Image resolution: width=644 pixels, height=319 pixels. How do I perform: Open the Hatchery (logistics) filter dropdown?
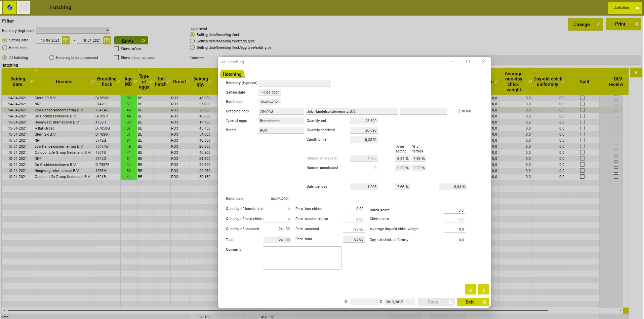pos(107,31)
